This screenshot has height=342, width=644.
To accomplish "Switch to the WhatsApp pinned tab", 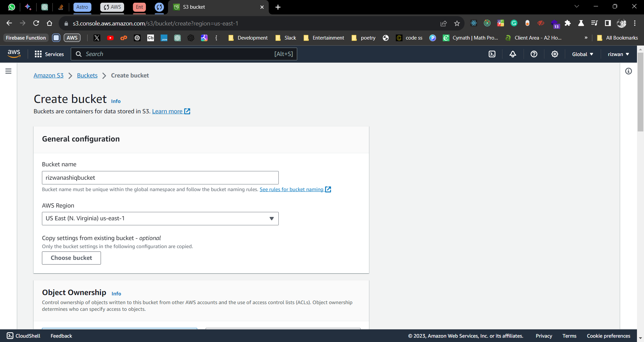I will point(12,7).
